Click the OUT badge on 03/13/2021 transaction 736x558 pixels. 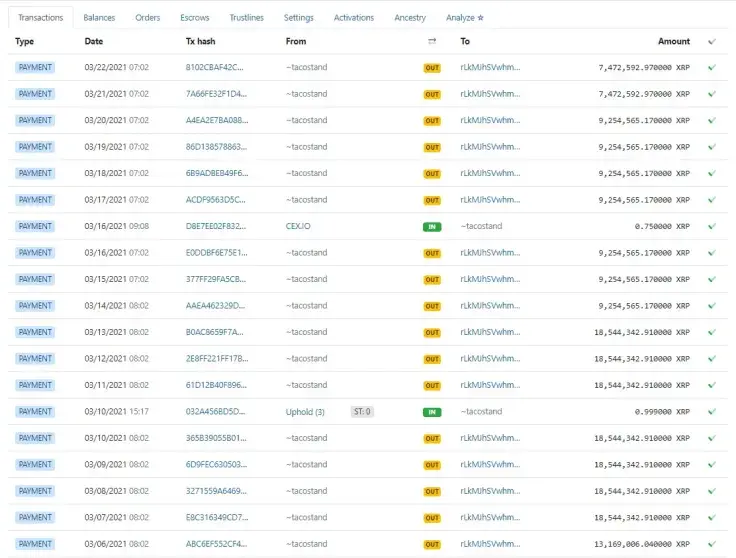tap(432, 333)
